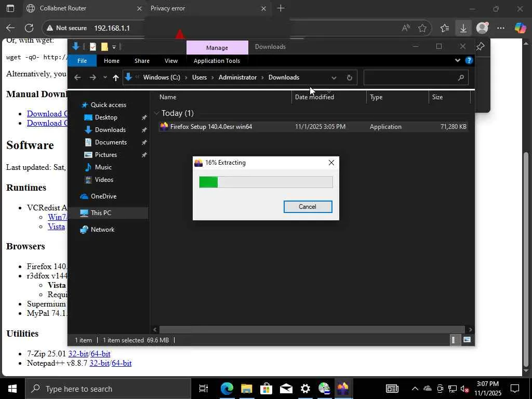Switch to the Home ribbon tab
The height and width of the screenshot is (399, 532).
tap(111, 61)
